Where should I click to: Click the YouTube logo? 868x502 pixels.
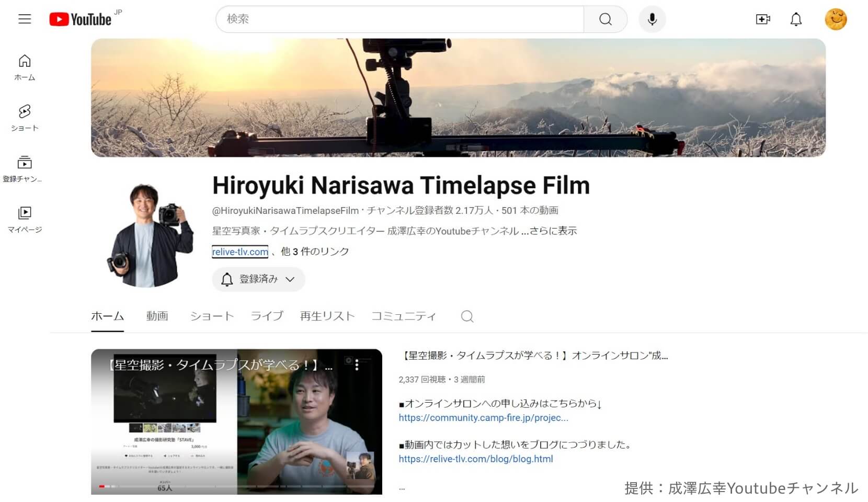coord(81,19)
